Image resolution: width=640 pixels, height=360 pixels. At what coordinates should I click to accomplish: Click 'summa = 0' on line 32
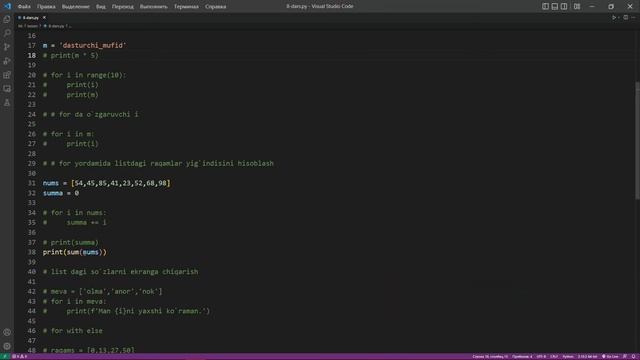pos(61,193)
